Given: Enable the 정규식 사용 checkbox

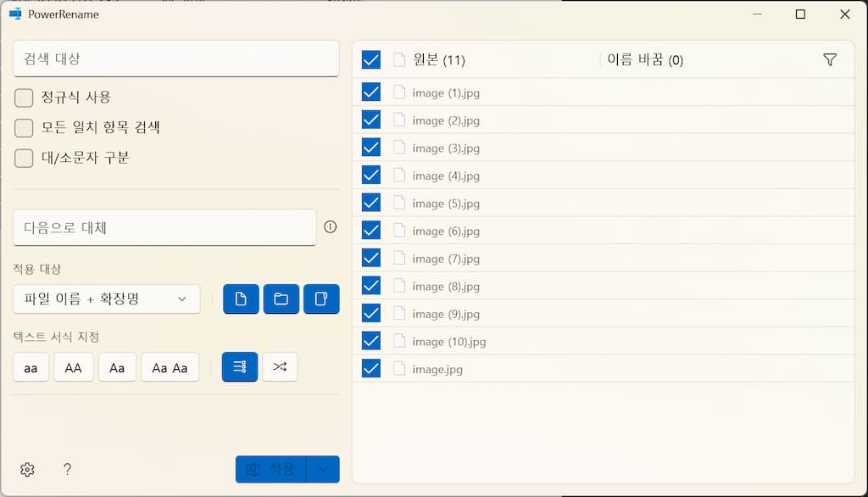Looking at the screenshot, I should (24, 98).
